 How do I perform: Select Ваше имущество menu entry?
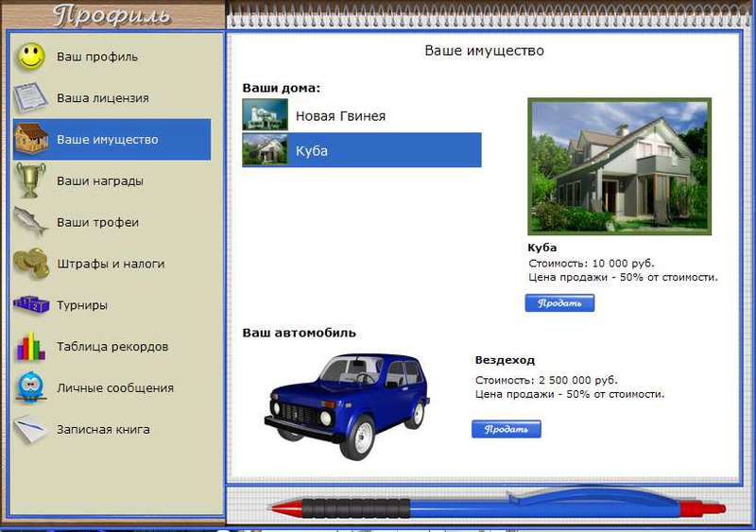point(112,140)
